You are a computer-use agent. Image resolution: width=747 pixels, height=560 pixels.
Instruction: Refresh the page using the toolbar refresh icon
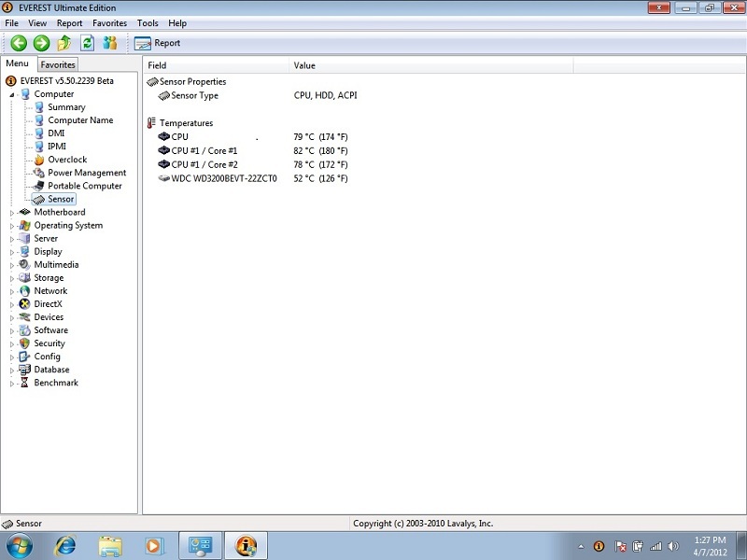[87, 43]
